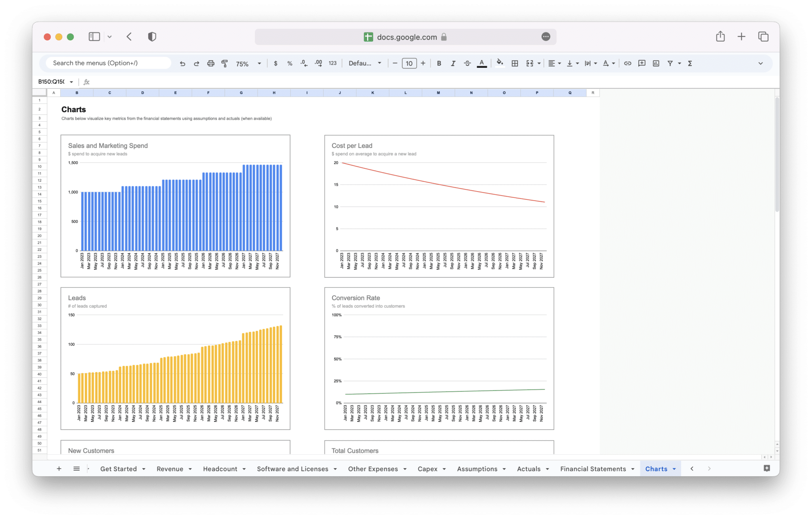Click the font size field showing 10
This screenshot has height=519, width=812.
pyautogui.click(x=409, y=63)
